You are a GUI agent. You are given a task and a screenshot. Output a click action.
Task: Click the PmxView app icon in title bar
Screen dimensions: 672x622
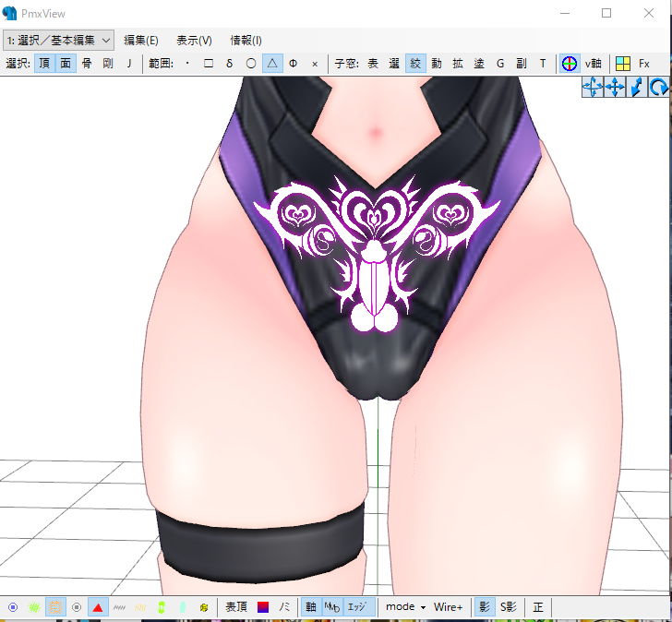coord(9,14)
